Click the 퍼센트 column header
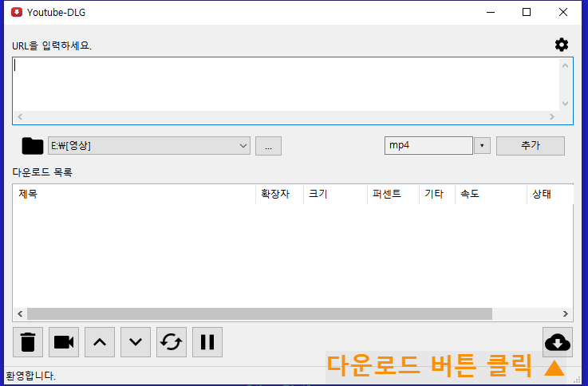 tap(393, 194)
